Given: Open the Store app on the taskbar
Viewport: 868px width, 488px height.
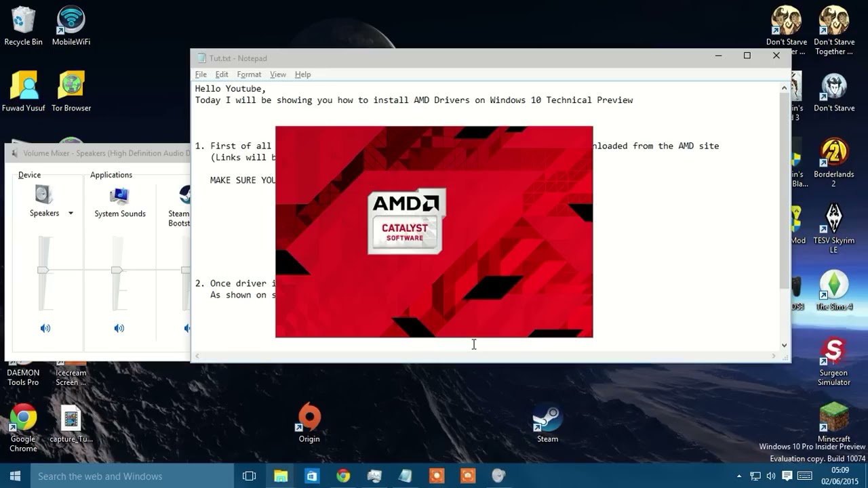Looking at the screenshot, I should click(312, 476).
